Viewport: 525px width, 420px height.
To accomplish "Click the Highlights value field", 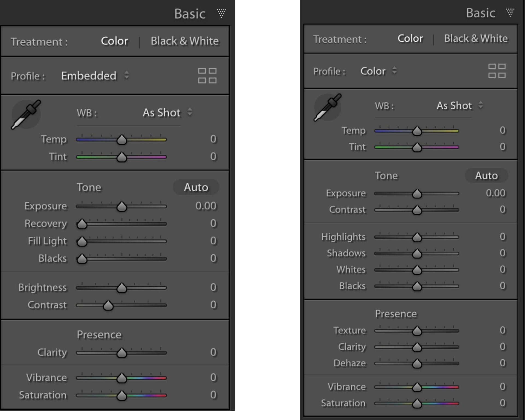I will click(x=503, y=236).
